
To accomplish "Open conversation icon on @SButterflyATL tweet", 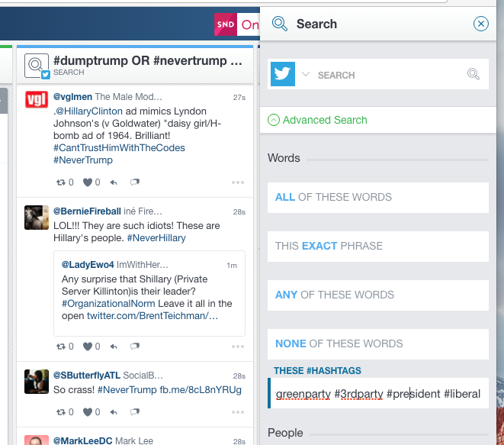I will [x=135, y=412].
